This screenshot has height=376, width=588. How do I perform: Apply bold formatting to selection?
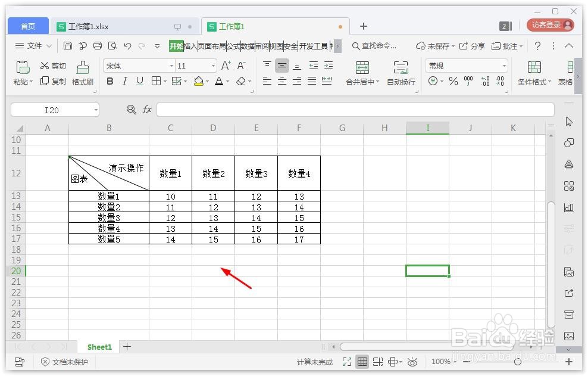pos(109,81)
